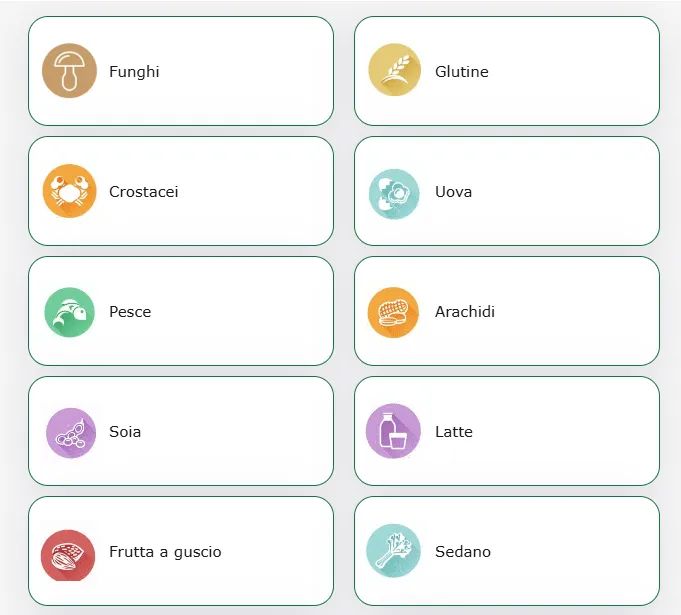Click the soybean Soia icon

pos(70,432)
